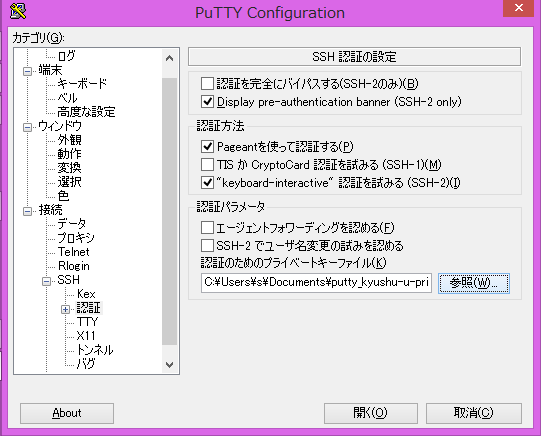Uncheck Display pre-authentication banner option
This screenshot has width=541, height=436.
pyautogui.click(x=207, y=101)
